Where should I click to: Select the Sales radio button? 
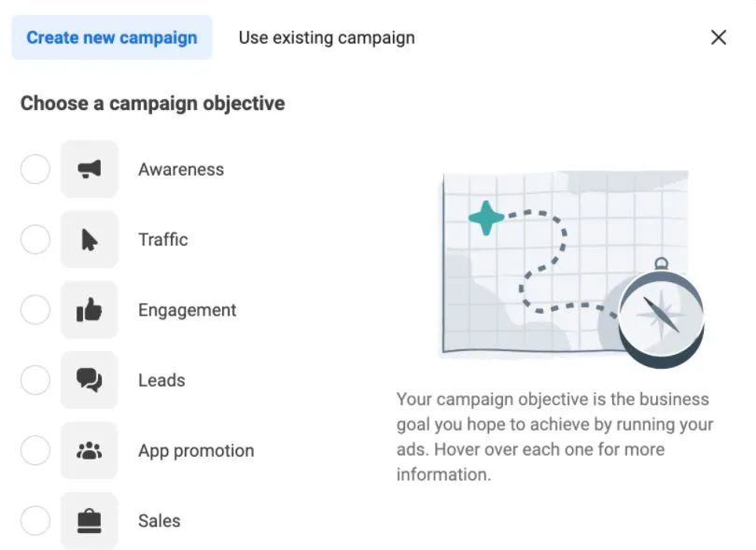35,520
